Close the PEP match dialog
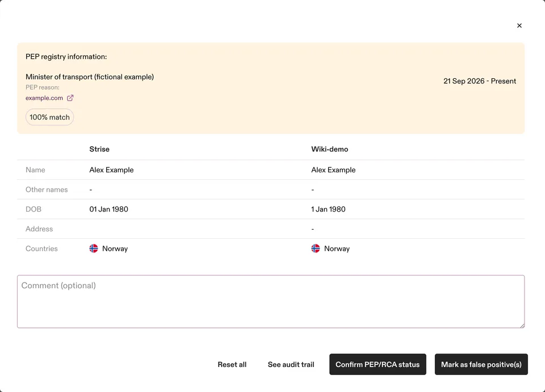The height and width of the screenshot is (392, 545). [519, 26]
